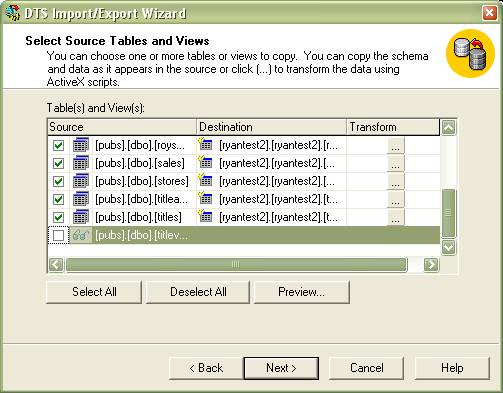
Task: Open Help for the wizard
Action: (452, 368)
